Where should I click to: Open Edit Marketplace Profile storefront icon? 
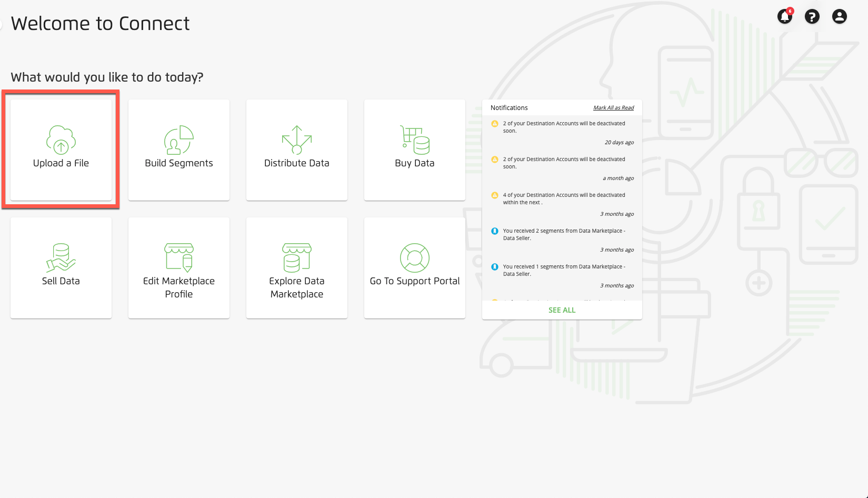pyautogui.click(x=179, y=257)
